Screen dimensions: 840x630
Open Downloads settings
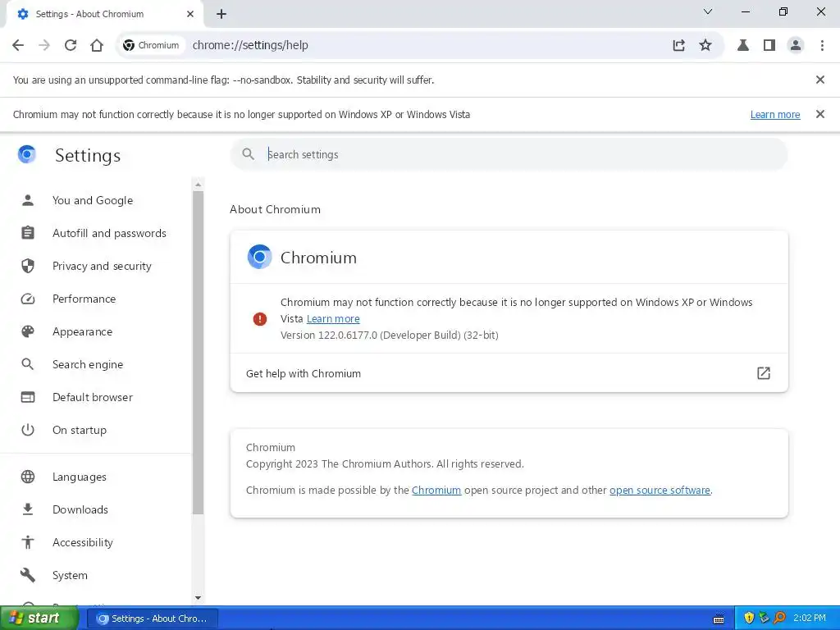tap(80, 509)
